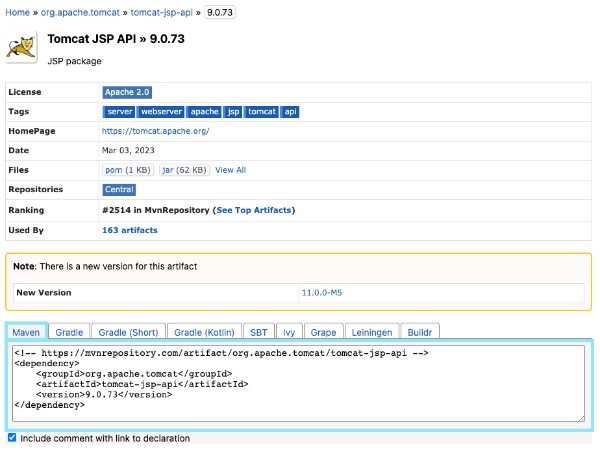Open See Top Artifacts link
Screen dimensions: 600x460
(x=254, y=210)
